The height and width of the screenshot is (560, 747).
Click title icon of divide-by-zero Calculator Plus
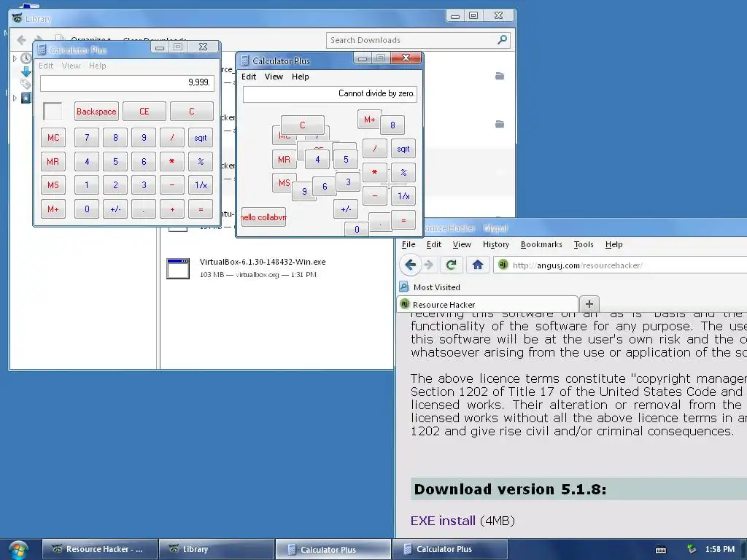coord(245,61)
